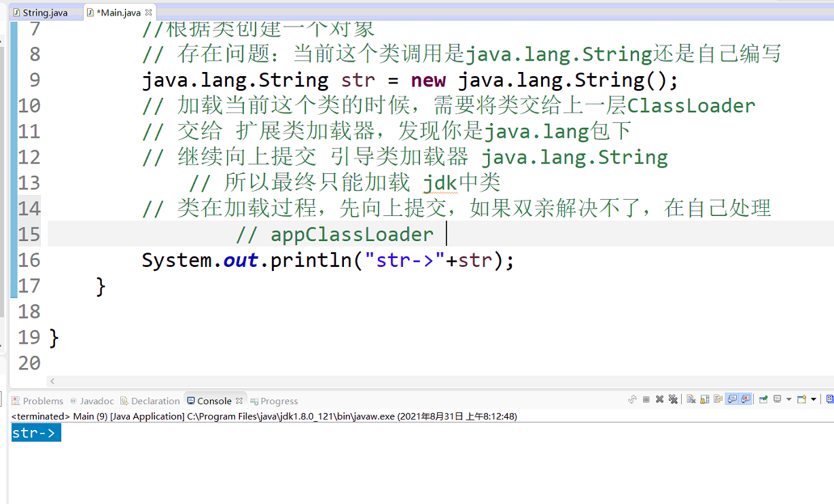This screenshot has width=834, height=504.
Task: Click the Terminate square button in Console
Action: [x=646, y=399]
